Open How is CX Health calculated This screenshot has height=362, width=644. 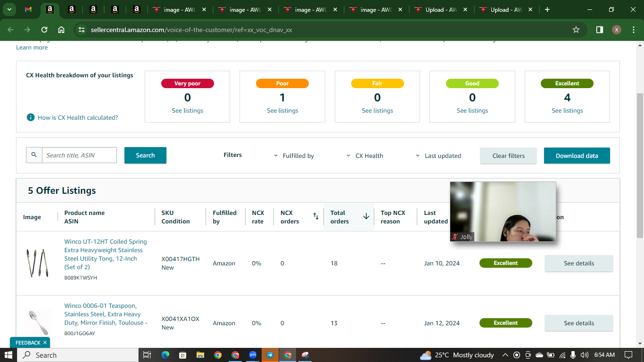click(78, 117)
